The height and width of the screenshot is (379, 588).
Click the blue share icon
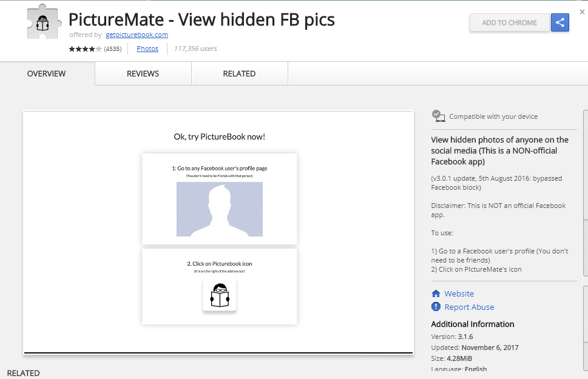pyautogui.click(x=559, y=22)
